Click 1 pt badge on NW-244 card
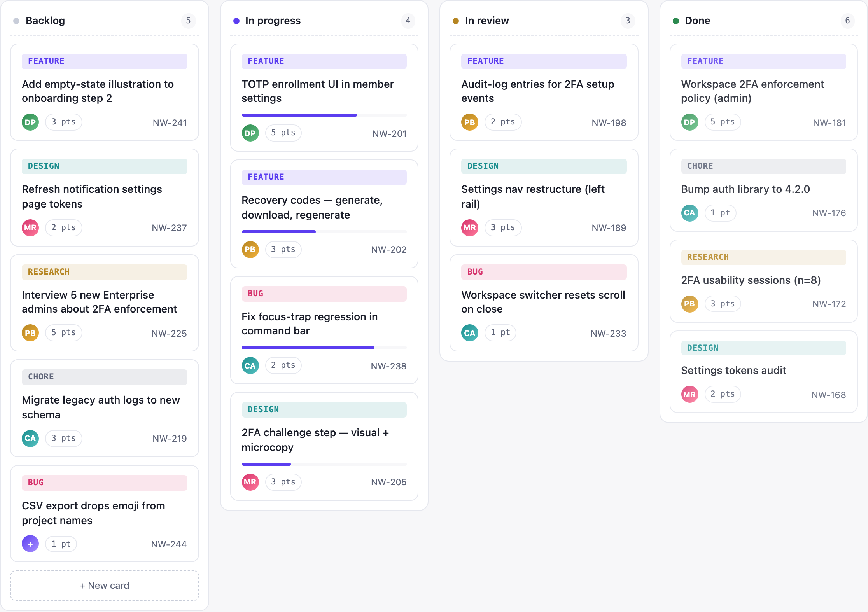 61,544
